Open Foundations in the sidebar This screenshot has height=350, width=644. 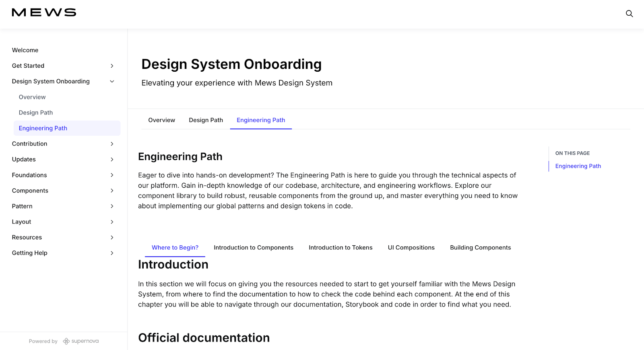click(29, 175)
